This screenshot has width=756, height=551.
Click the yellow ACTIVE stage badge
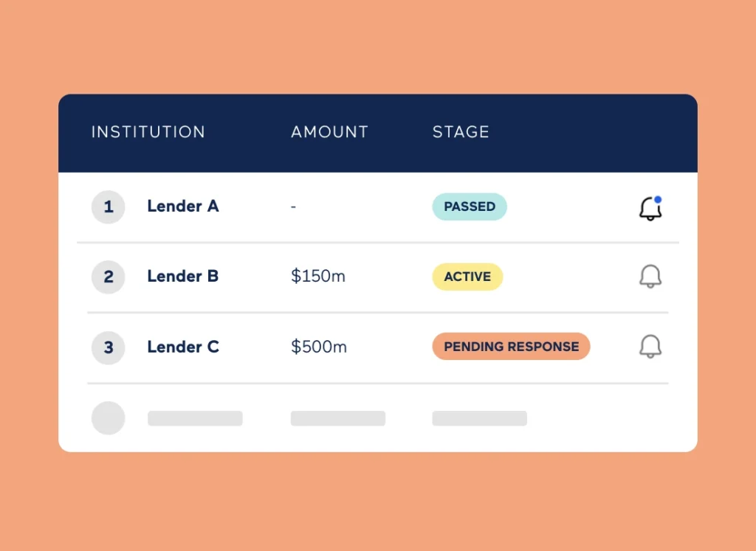click(467, 277)
